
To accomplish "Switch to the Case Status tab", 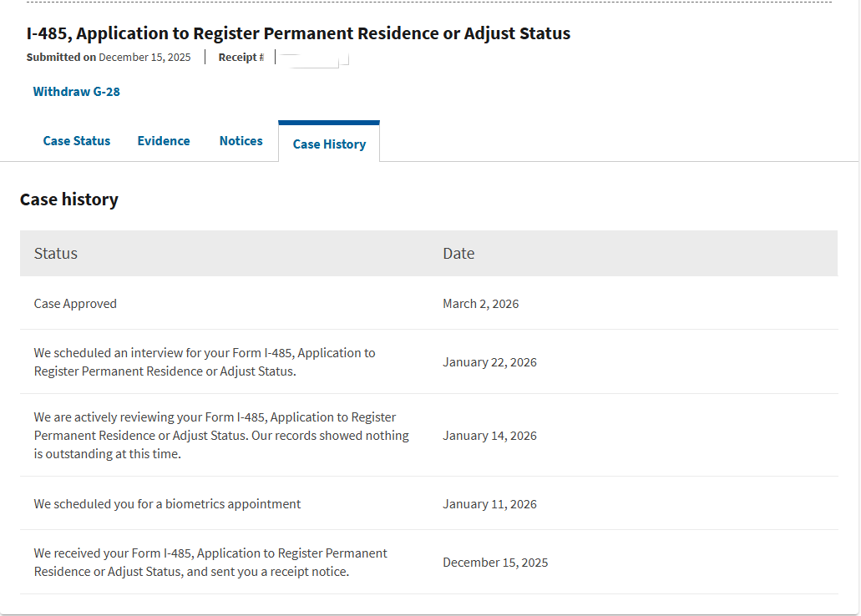I will tap(77, 141).
